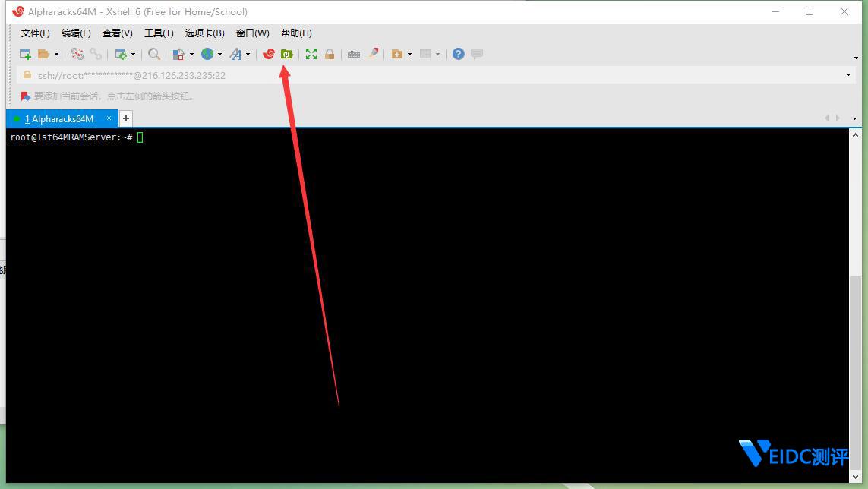Click the globe encoding icon
This screenshot has width=868, height=489.
point(207,54)
